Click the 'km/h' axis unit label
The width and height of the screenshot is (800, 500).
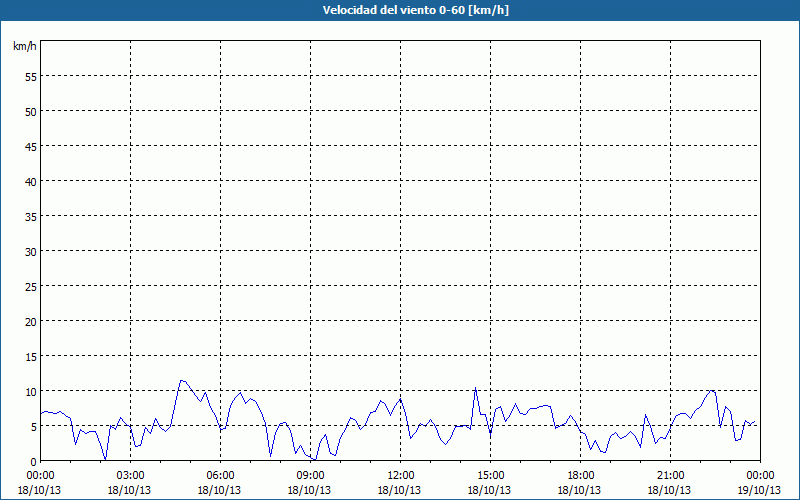coord(25,46)
